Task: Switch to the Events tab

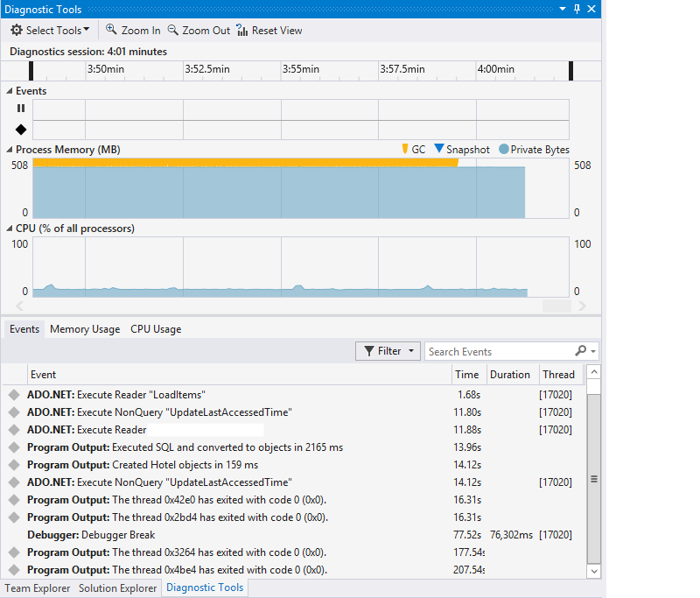Action: [x=24, y=329]
